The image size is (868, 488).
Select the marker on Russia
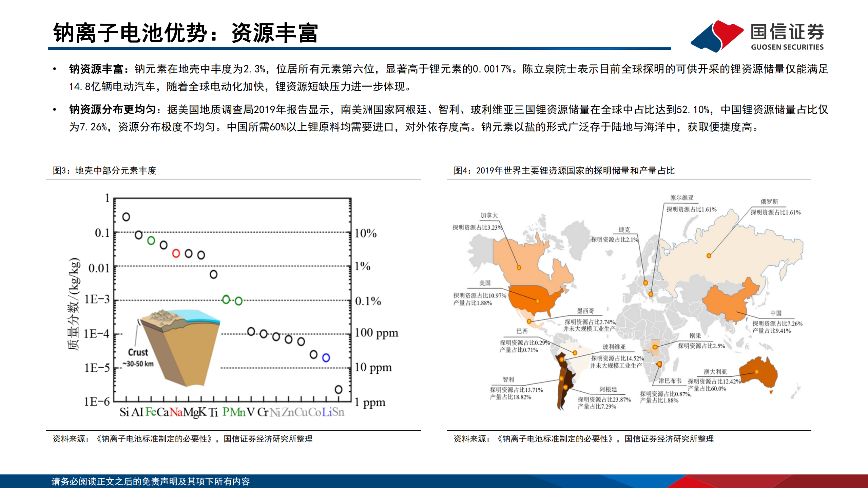click(x=709, y=255)
